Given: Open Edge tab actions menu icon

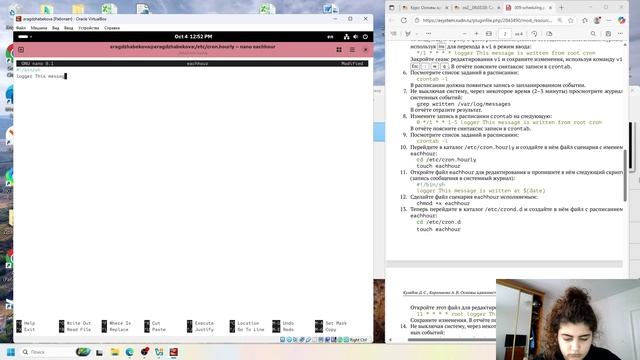Looking at the screenshot, I should [x=391, y=8].
